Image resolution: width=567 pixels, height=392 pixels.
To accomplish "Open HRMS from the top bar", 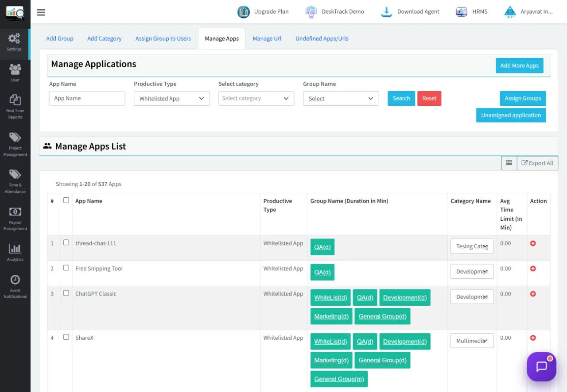I will point(472,12).
